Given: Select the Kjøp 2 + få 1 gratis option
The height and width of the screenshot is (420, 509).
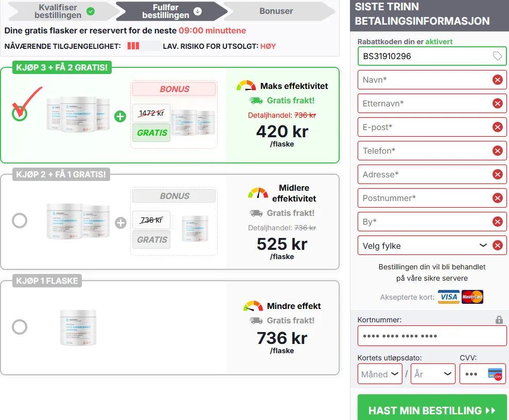Looking at the screenshot, I should pyautogui.click(x=20, y=221).
